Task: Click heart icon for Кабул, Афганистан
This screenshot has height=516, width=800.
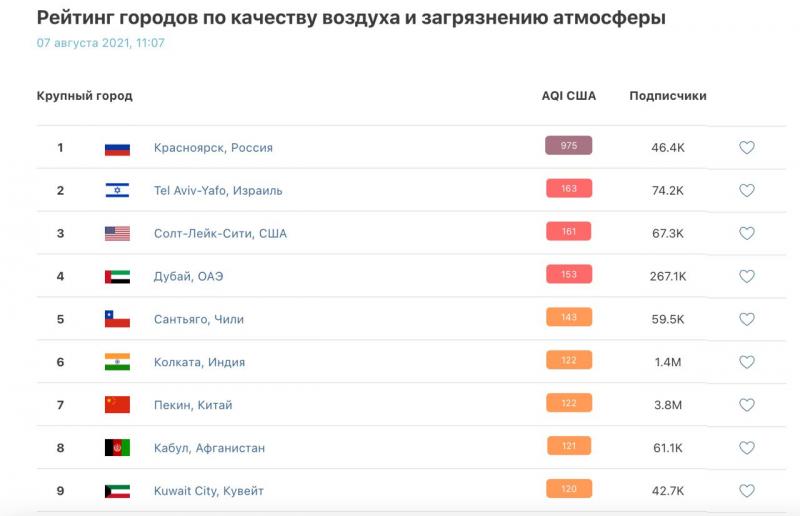Action: [746, 448]
